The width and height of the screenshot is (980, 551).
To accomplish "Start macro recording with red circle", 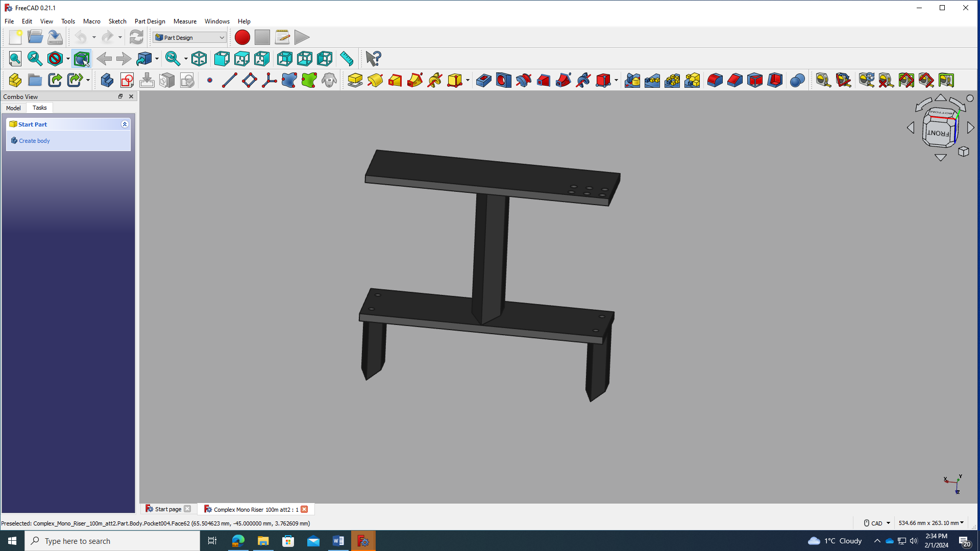I will click(x=242, y=37).
